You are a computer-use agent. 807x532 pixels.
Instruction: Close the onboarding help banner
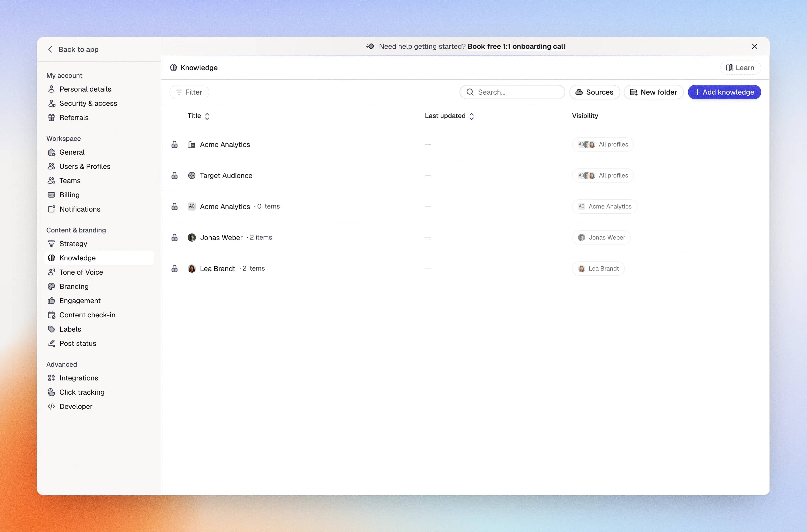coord(754,46)
